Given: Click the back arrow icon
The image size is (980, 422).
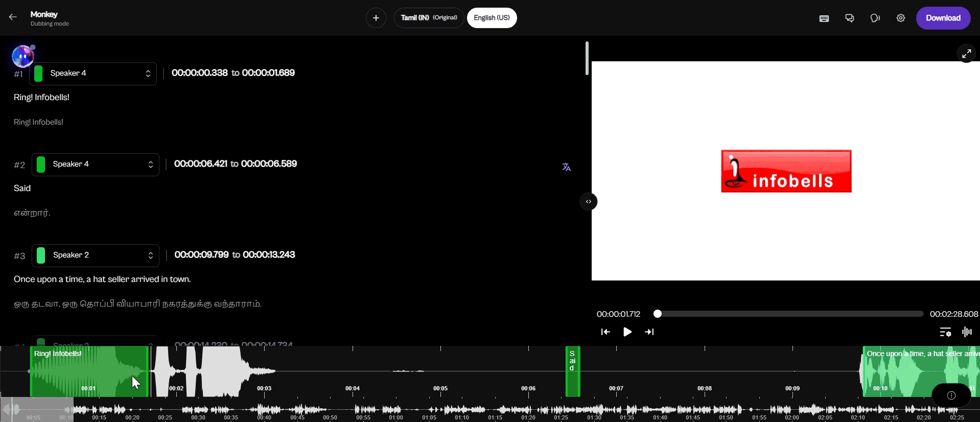Looking at the screenshot, I should [x=13, y=17].
